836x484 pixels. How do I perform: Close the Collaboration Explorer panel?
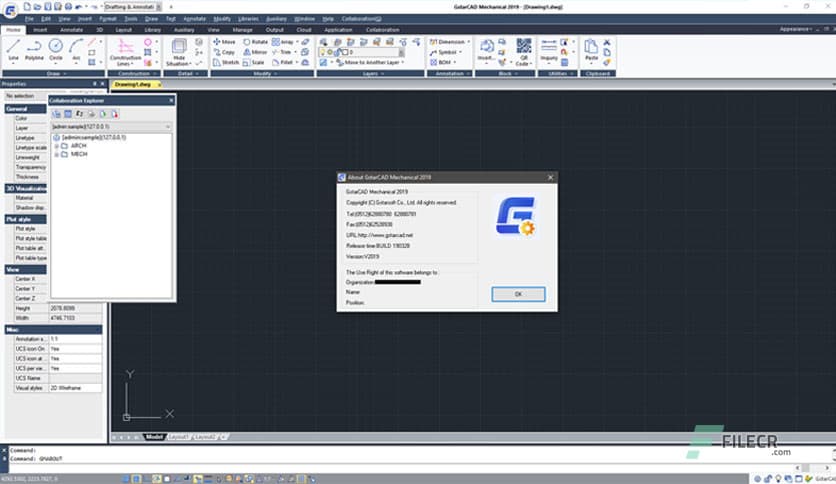point(171,100)
